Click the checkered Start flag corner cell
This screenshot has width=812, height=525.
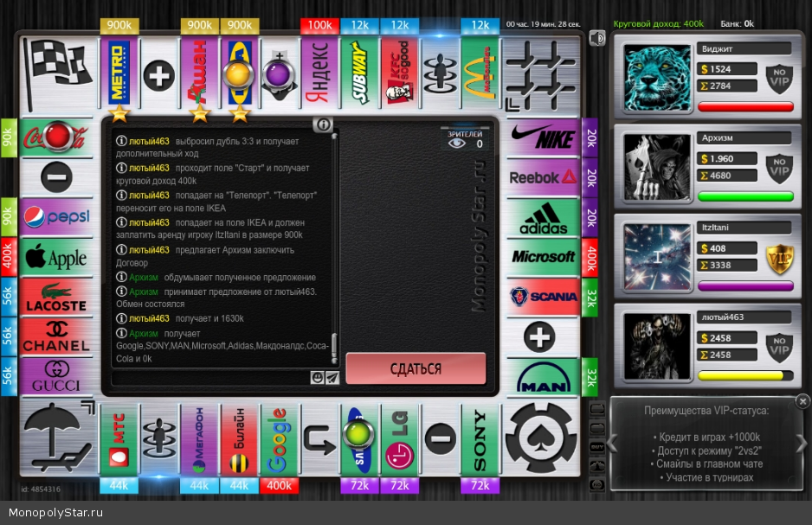tap(58, 74)
